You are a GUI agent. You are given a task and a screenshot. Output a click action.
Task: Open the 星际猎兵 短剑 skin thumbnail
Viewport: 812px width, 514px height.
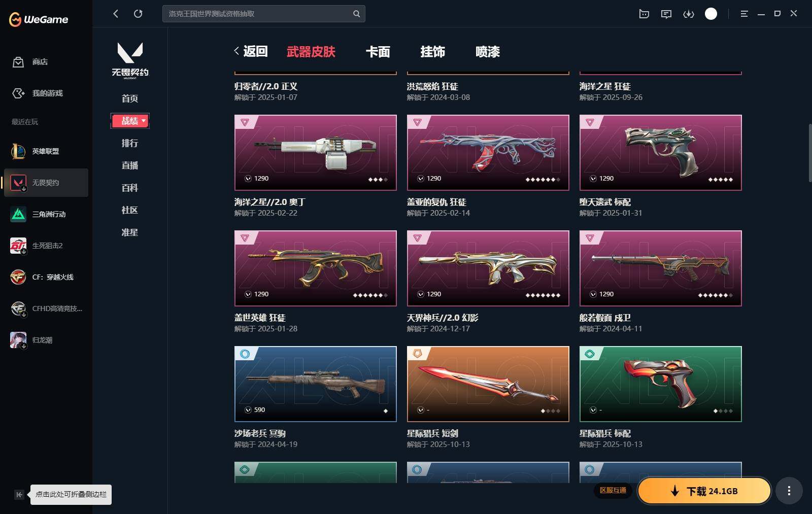488,384
